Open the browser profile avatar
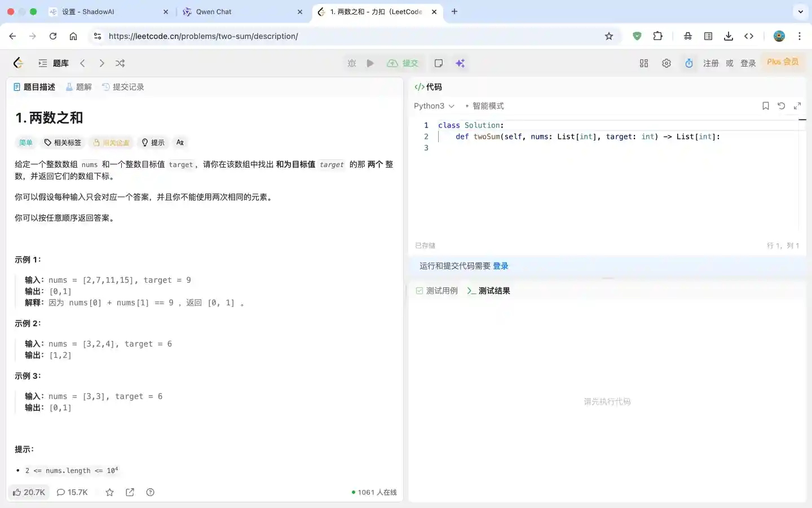This screenshot has width=812, height=508. click(779, 36)
